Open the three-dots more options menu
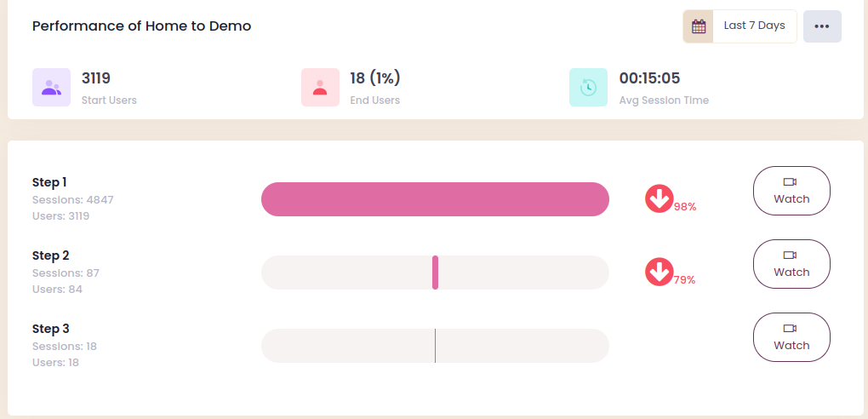The image size is (868, 419). [821, 26]
